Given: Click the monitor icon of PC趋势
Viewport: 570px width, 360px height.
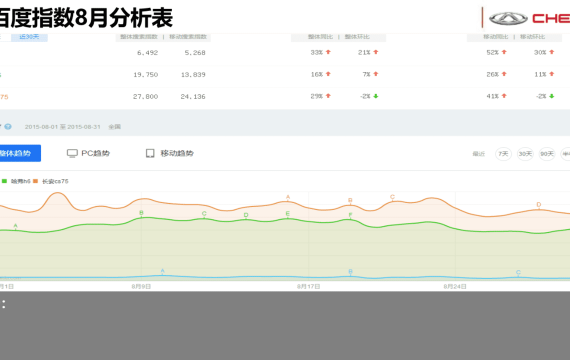Looking at the screenshot, I should pos(72,153).
